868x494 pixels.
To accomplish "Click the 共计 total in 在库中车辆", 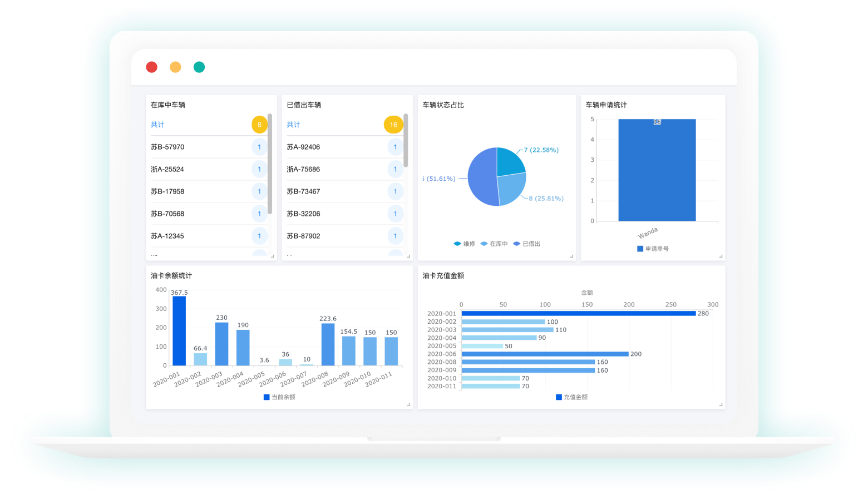I will click(x=157, y=125).
